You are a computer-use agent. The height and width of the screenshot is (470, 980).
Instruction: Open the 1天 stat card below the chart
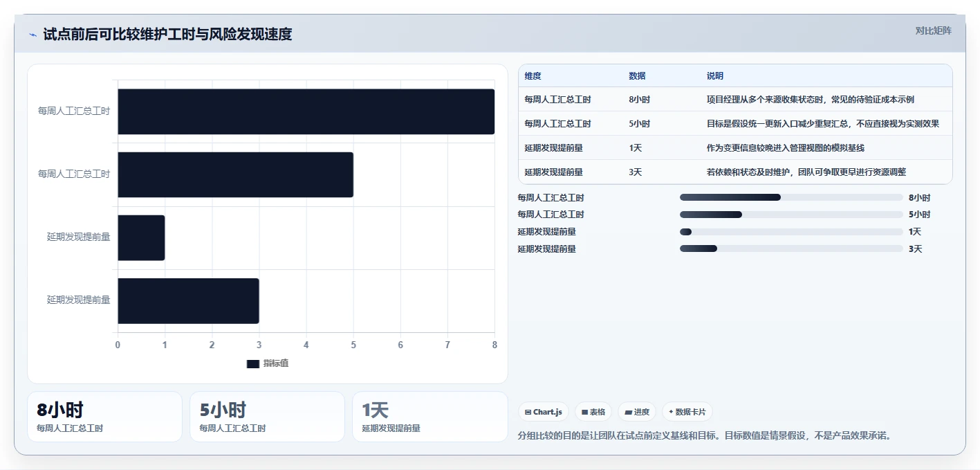pyautogui.click(x=429, y=417)
